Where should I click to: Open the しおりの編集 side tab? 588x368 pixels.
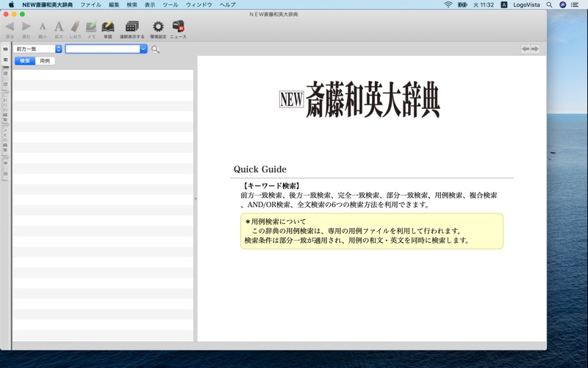pyautogui.click(x=5, y=107)
